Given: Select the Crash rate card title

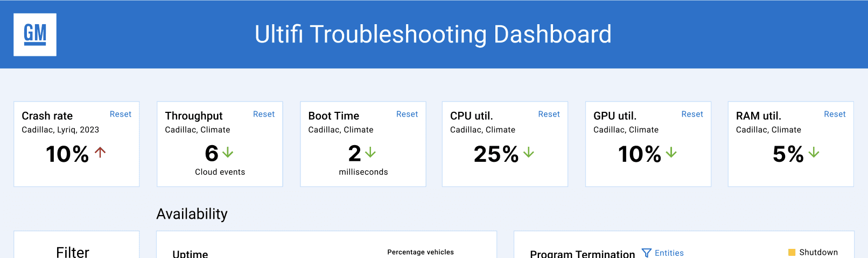Looking at the screenshot, I should point(47,116).
